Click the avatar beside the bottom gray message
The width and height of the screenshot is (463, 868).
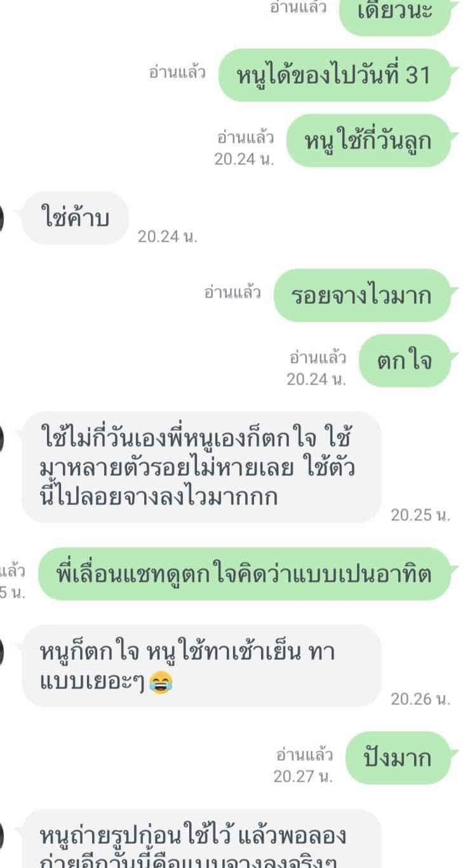click(x=2, y=836)
